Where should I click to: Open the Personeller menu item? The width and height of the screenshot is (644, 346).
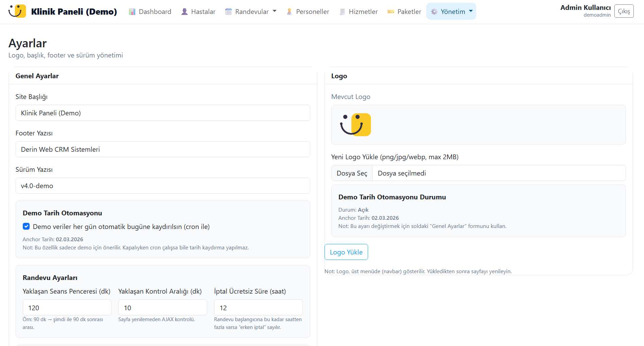[x=312, y=12]
